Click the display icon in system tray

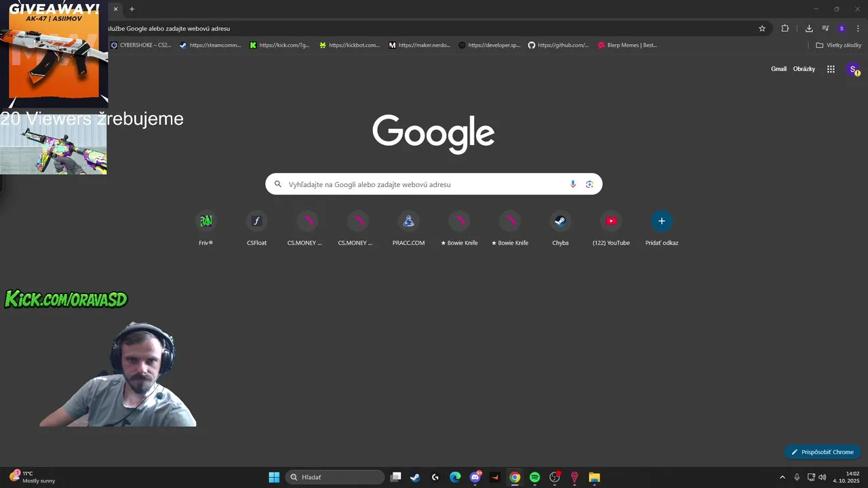coord(811,477)
